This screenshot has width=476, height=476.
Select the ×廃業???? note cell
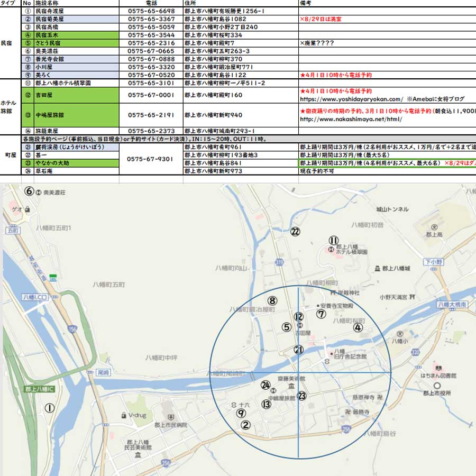[387, 43]
